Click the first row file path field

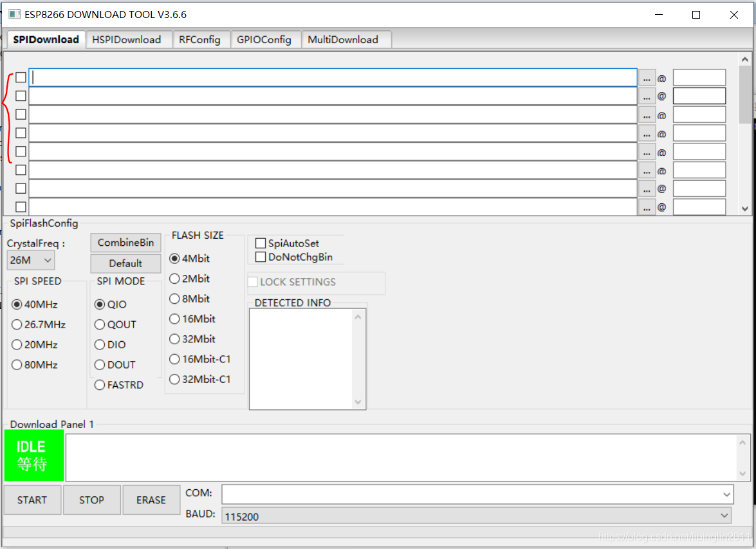[333, 78]
